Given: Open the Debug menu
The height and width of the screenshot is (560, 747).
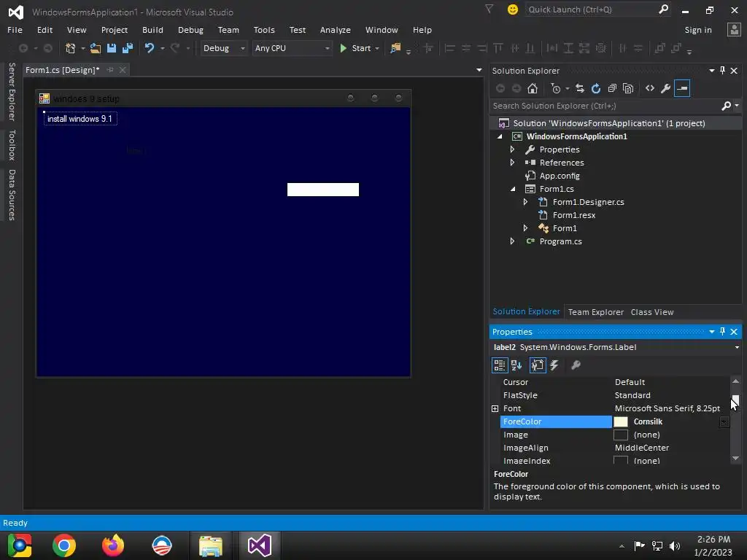Looking at the screenshot, I should pyautogui.click(x=190, y=29).
